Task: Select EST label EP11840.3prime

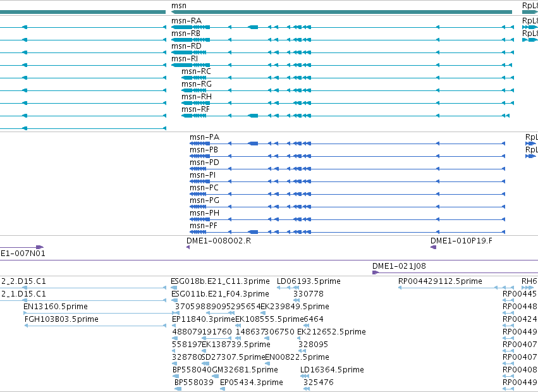Action: coord(203,319)
